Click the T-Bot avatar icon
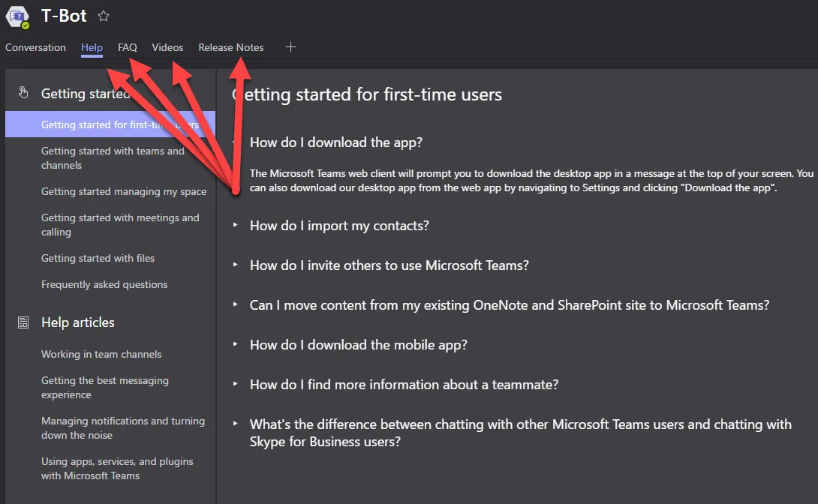Viewport: 818px width, 504px height. click(x=17, y=16)
